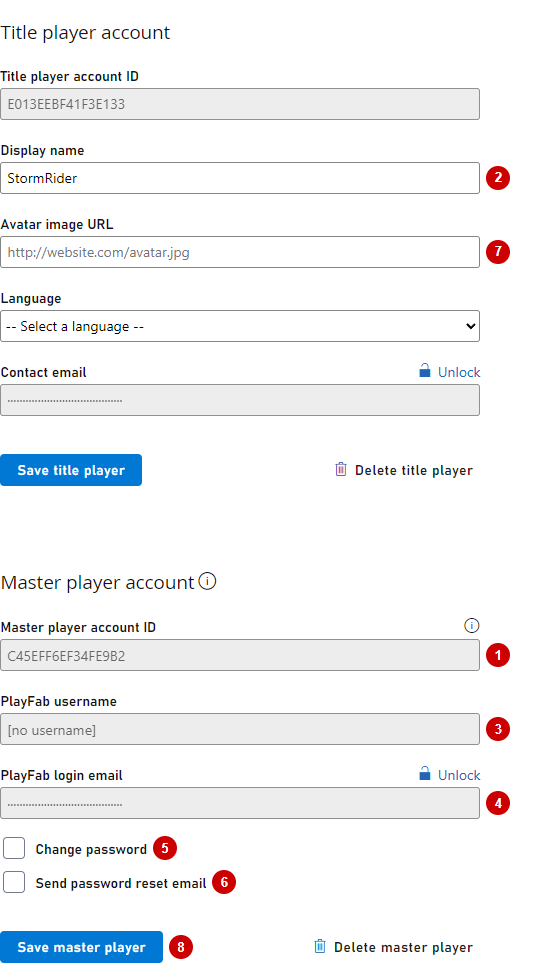Click the Master player account heading text
The image size is (539, 966).
(97, 582)
